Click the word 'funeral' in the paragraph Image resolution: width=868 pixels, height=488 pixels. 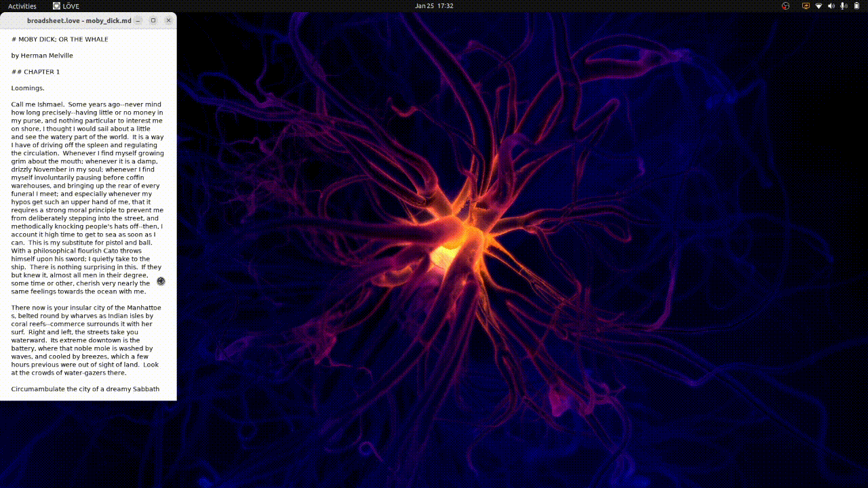pos(23,194)
